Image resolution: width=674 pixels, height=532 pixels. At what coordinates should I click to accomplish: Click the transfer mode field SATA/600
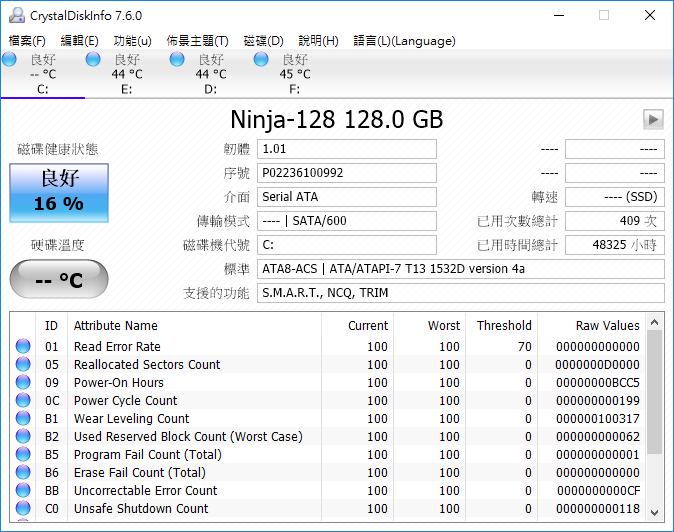pos(347,221)
